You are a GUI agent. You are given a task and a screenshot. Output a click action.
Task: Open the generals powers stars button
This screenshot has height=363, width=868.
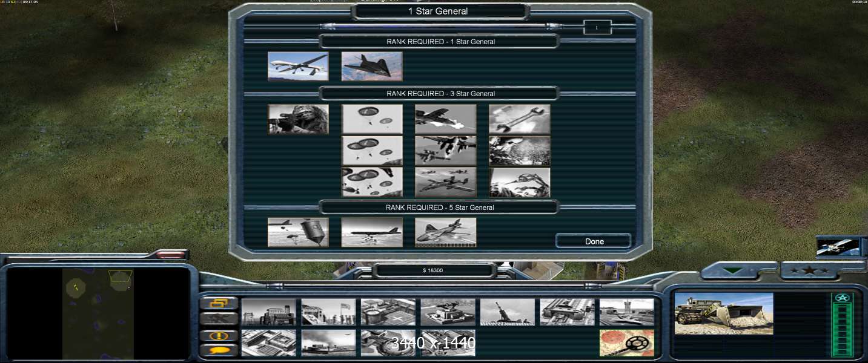tap(809, 271)
